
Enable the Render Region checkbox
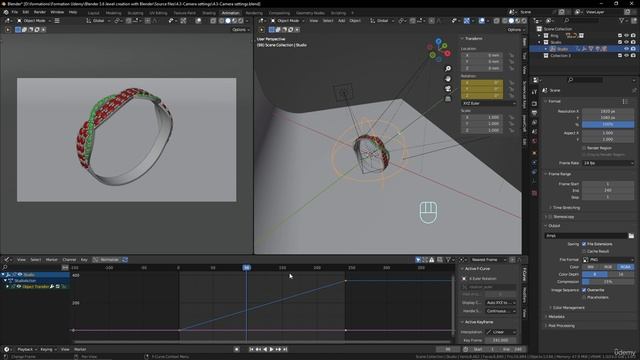click(584, 148)
